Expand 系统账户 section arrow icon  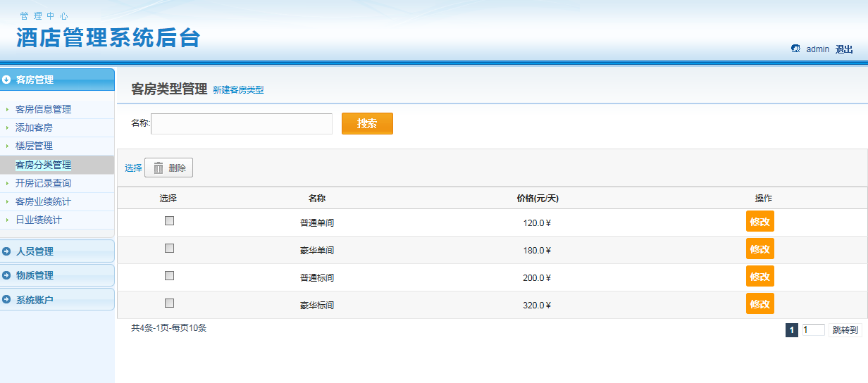click(x=6, y=299)
